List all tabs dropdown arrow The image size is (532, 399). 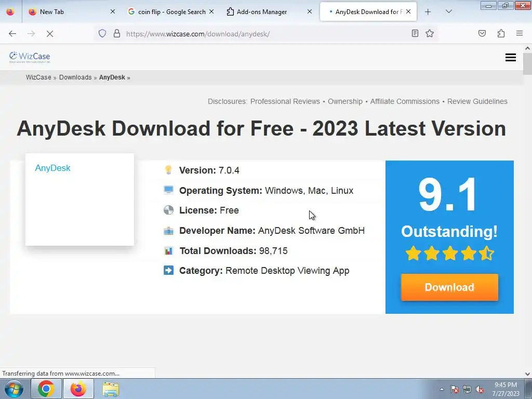tap(448, 11)
